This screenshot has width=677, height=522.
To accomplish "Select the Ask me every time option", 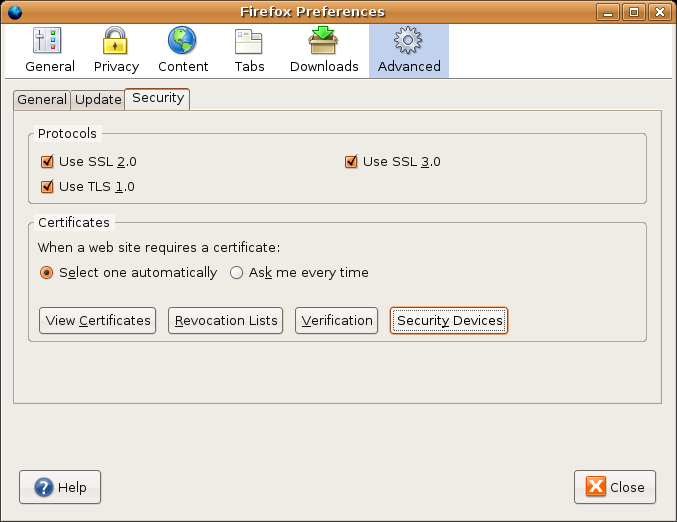I will tap(237, 272).
